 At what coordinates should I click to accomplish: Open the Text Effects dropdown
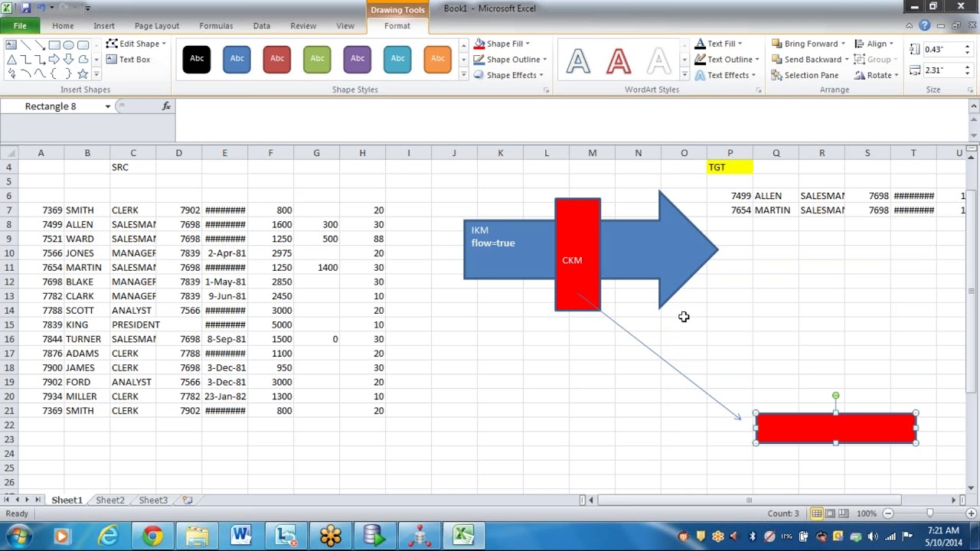(x=725, y=75)
